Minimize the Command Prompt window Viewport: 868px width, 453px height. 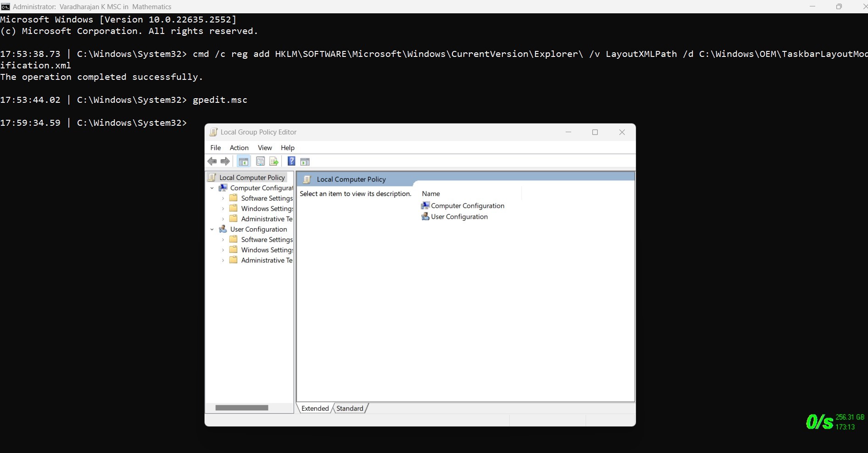click(812, 6)
